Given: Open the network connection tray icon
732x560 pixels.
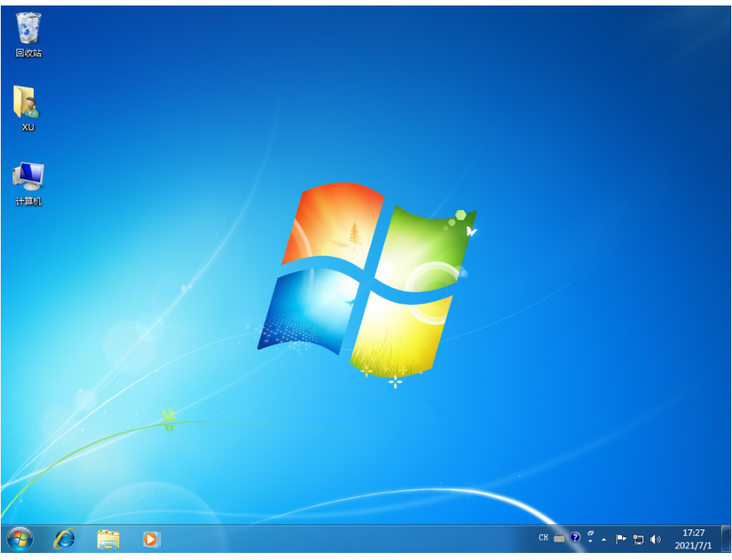Looking at the screenshot, I should pyautogui.click(x=638, y=540).
